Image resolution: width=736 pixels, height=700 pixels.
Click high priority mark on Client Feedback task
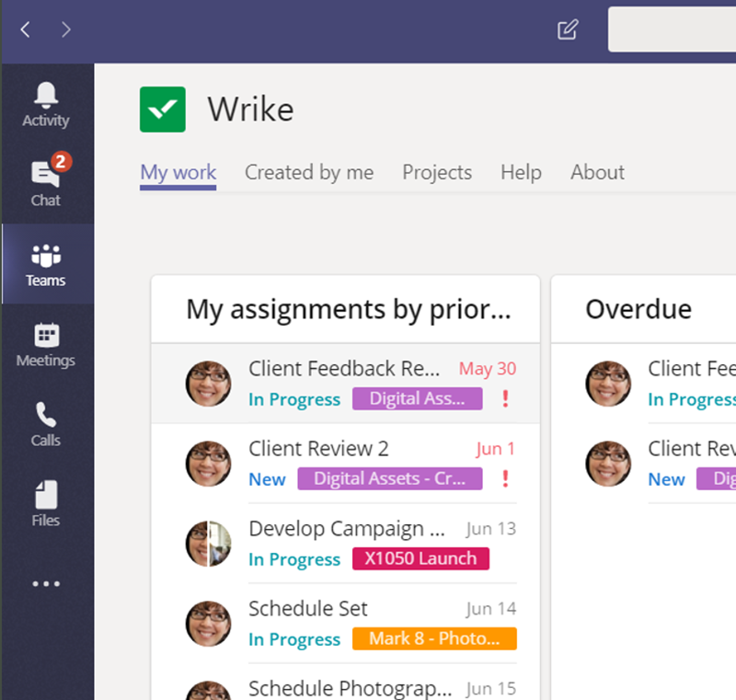(x=505, y=399)
